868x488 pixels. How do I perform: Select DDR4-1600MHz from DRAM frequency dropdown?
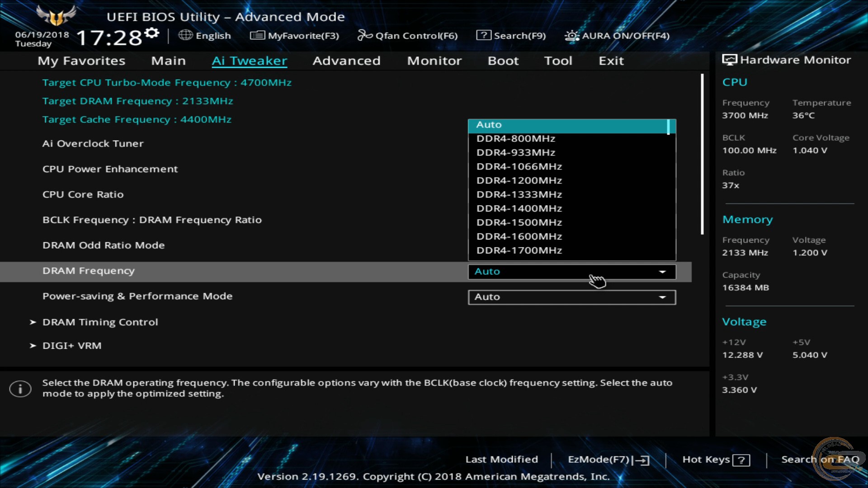[x=519, y=235]
